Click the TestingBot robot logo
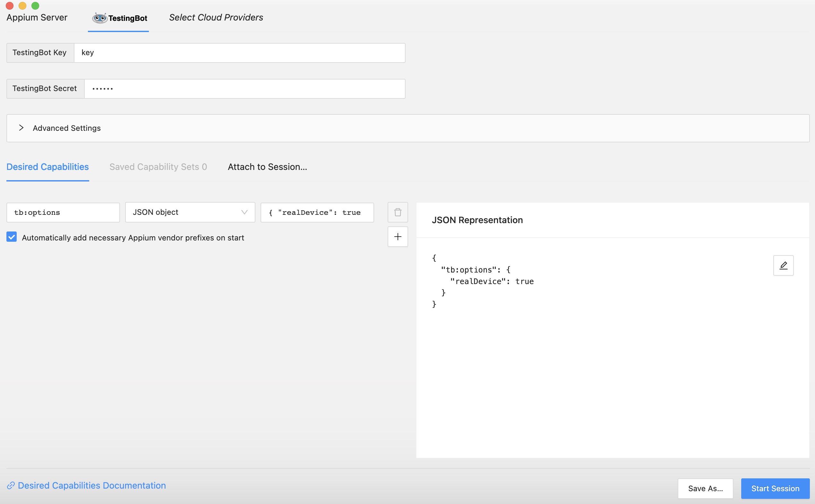 click(99, 18)
